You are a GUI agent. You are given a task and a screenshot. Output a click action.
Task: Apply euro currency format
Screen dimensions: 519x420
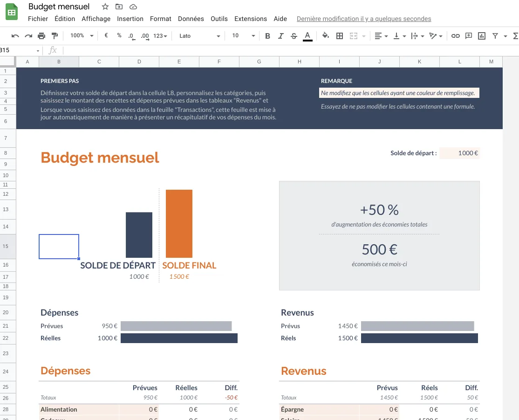106,35
